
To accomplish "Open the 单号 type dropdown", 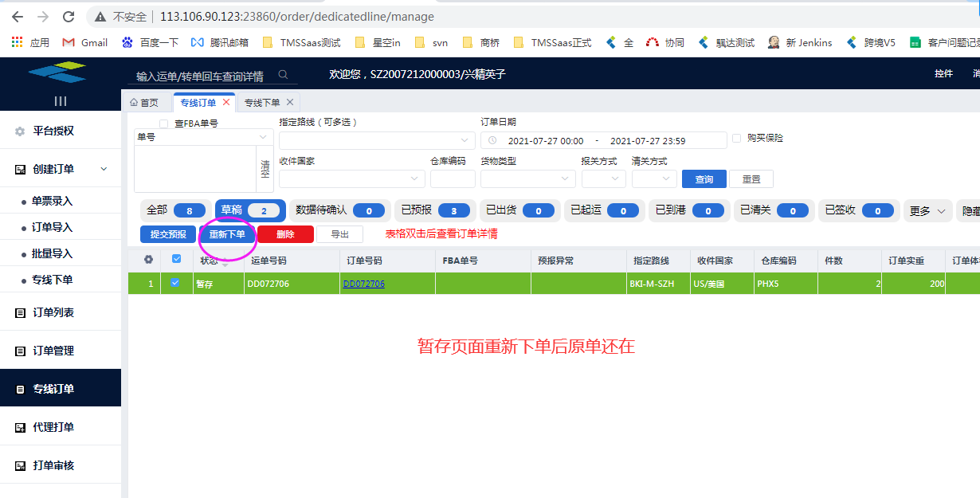I will 204,137.
